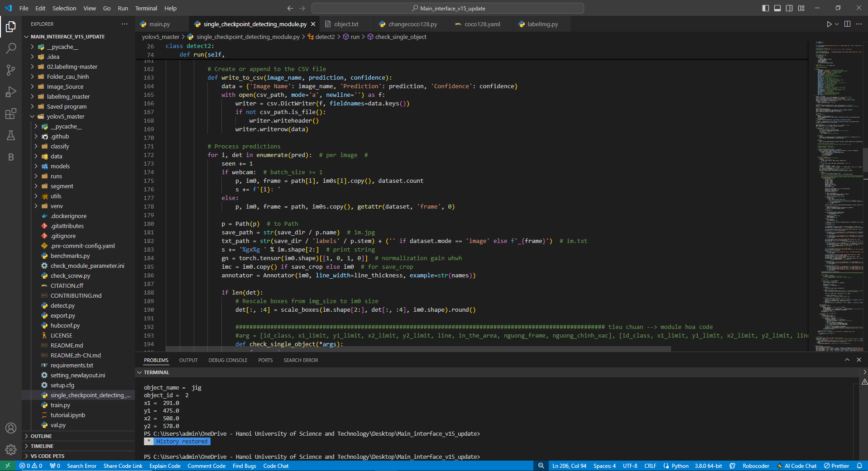The width and height of the screenshot is (868, 471).
Task: Click Explain Code in status bar
Action: (165, 466)
